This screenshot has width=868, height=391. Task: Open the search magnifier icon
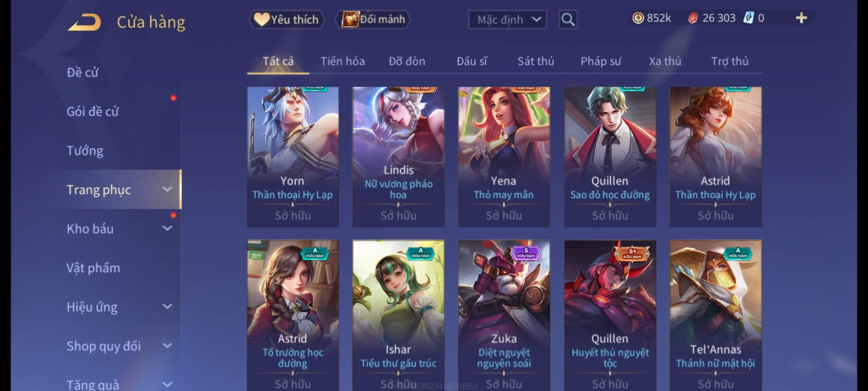click(568, 20)
